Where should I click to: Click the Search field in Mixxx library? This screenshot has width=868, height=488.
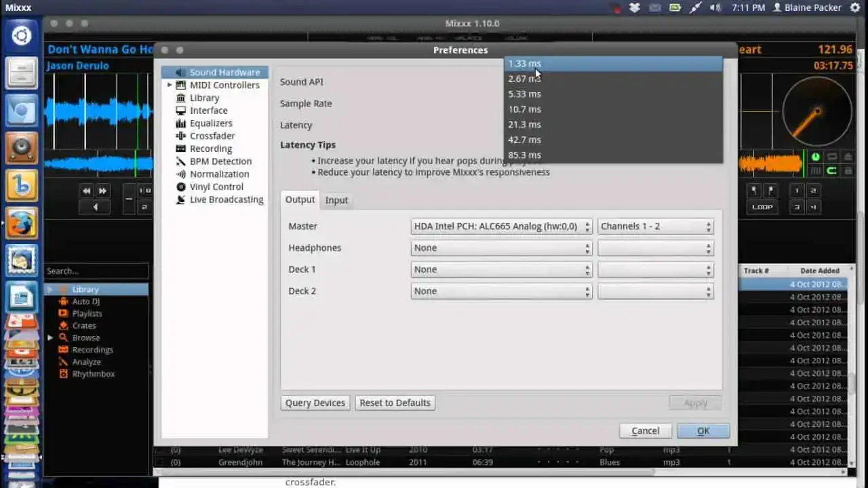(x=96, y=271)
